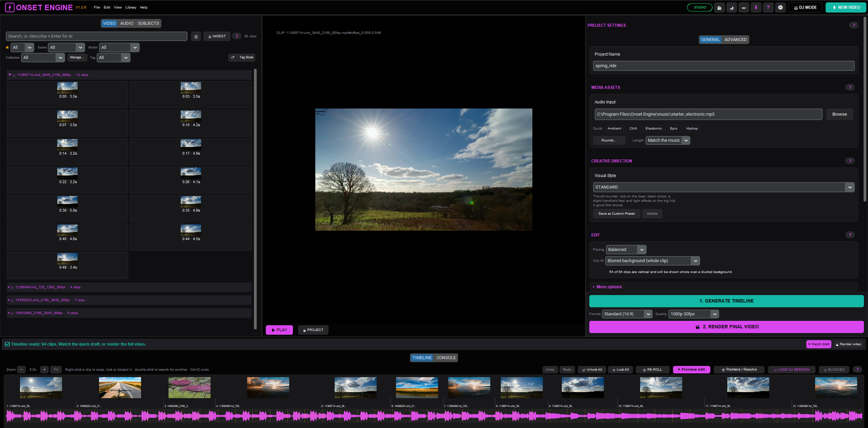
Task: Click the timeline toolbar help icon
Action: coord(857,370)
